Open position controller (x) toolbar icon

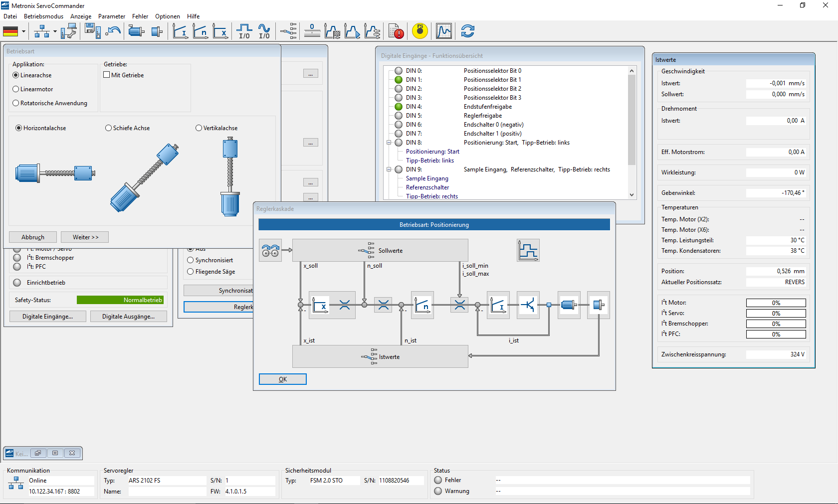pos(220,31)
